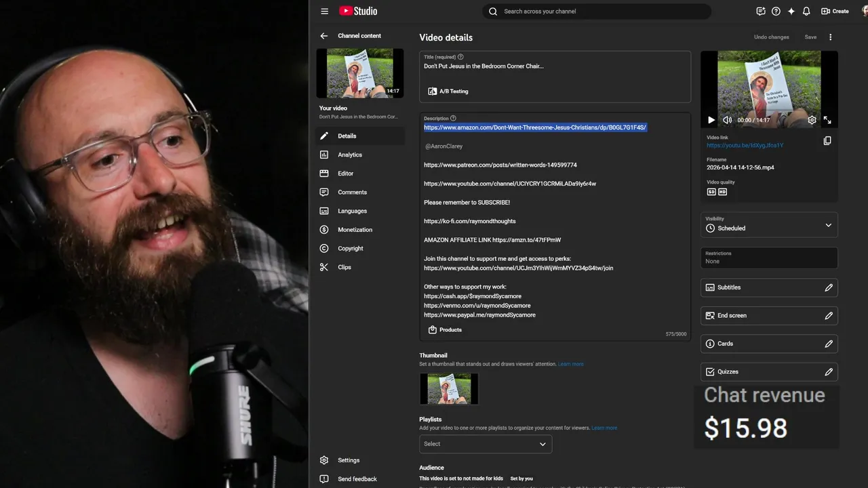
Task: Edit Quizzes pencil icon
Action: click(829, 372)
